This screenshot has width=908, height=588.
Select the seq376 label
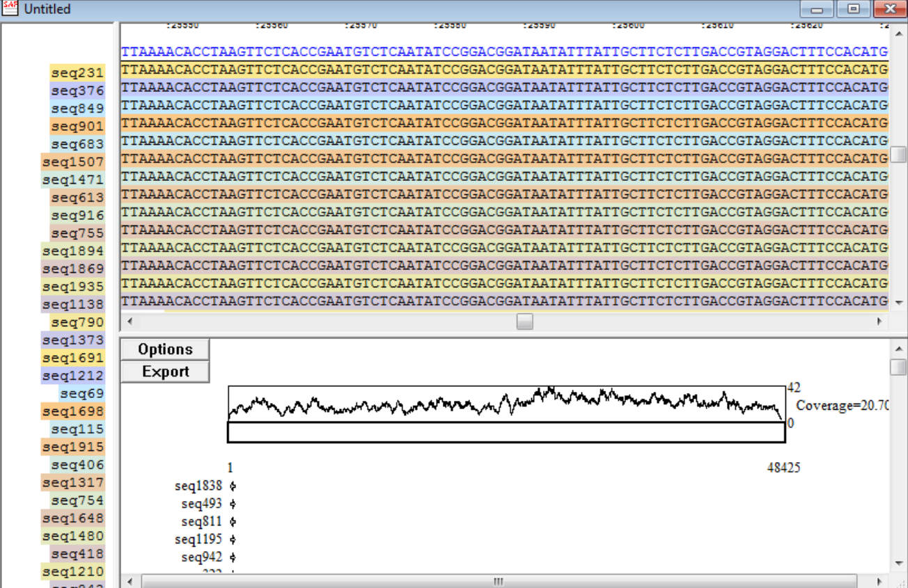tap(77, 91)
